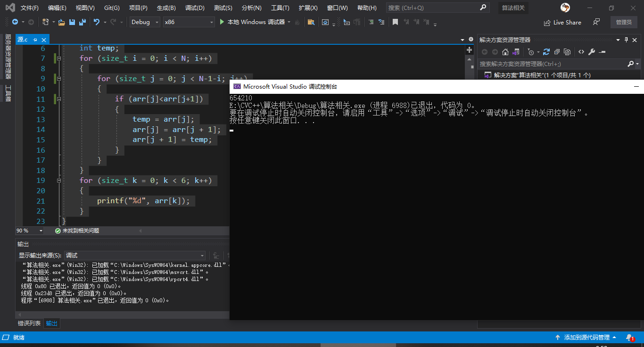Toggle the preview selected items icon
644x347 pixels.
click(602, 52)
